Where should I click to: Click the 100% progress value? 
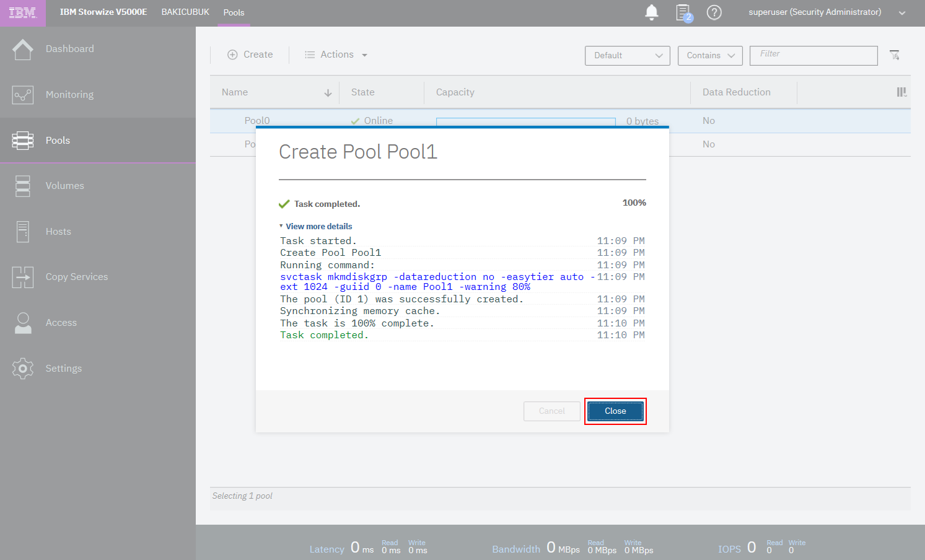pos(634,203)
